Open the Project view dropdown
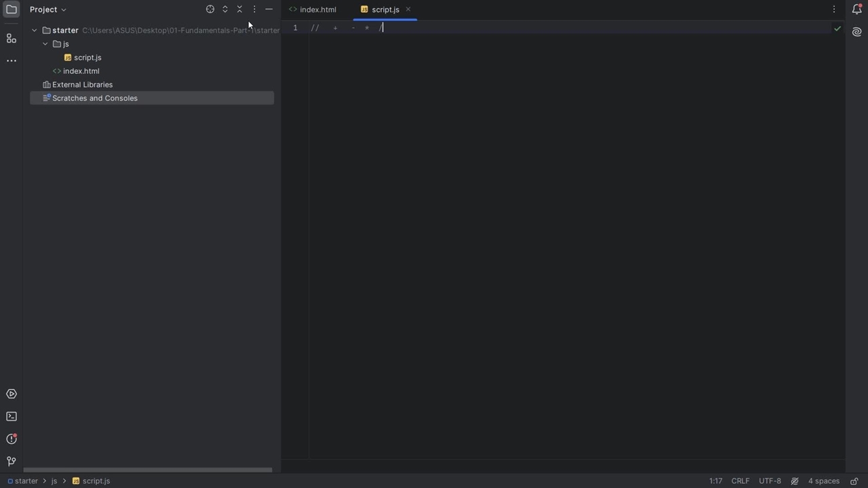This screenshot has height=488, width=868. [x=48, y=9]
